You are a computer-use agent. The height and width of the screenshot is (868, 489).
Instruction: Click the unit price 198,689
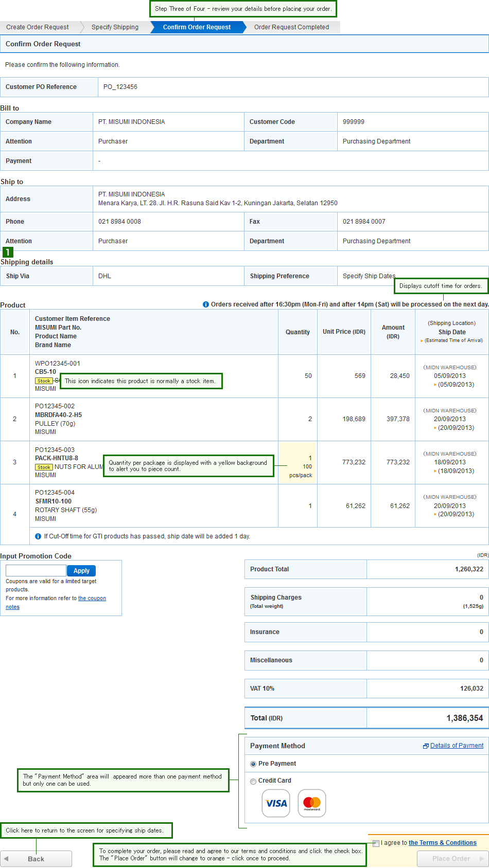[354, 419]
